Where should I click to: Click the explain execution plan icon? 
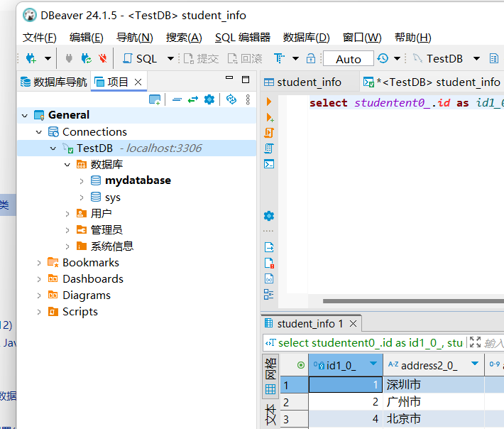click(269, 148)
